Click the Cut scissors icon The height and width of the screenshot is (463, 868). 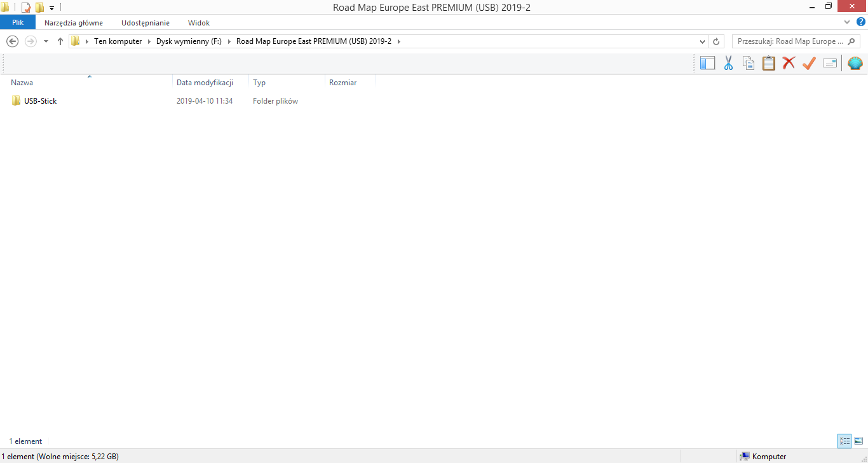pyautogui.click(x=728, y=63)
